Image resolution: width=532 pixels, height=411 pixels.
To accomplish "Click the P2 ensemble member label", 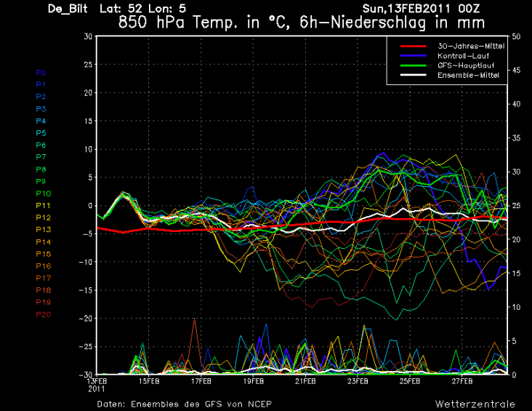I will [41, 97].
